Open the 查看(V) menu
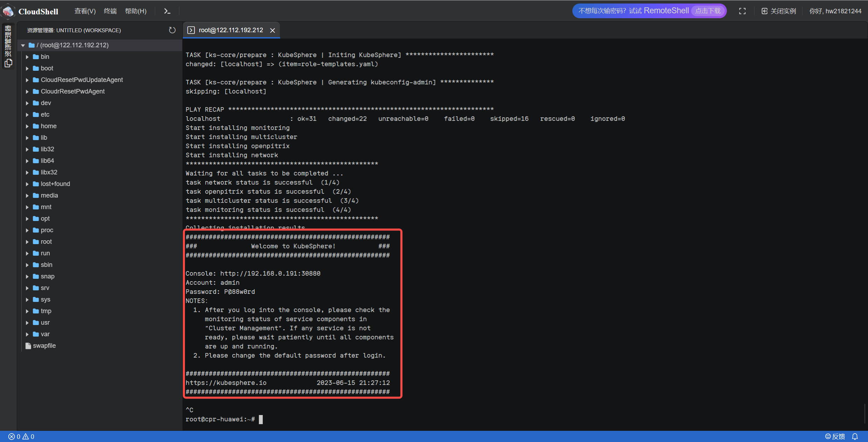 [x=85, y=11]
